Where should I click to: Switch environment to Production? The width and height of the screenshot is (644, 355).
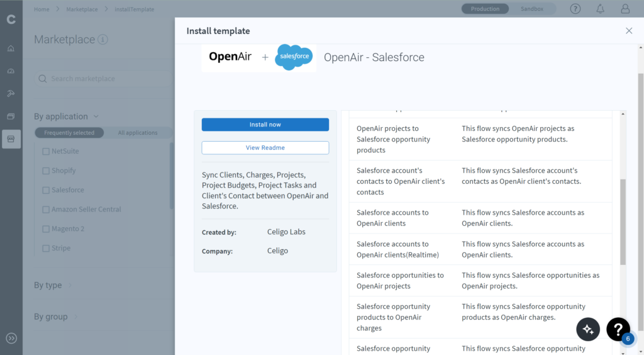click(485, 9)
